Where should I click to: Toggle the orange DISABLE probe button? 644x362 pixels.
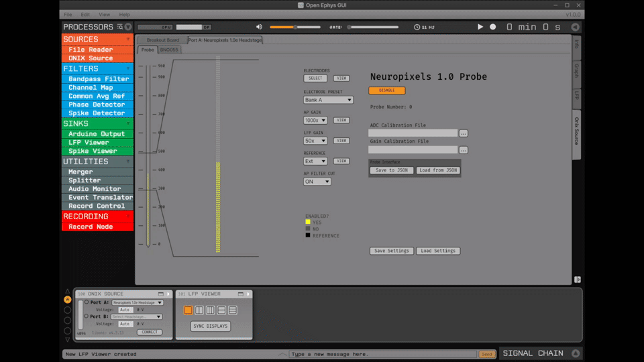click(387, 90)
